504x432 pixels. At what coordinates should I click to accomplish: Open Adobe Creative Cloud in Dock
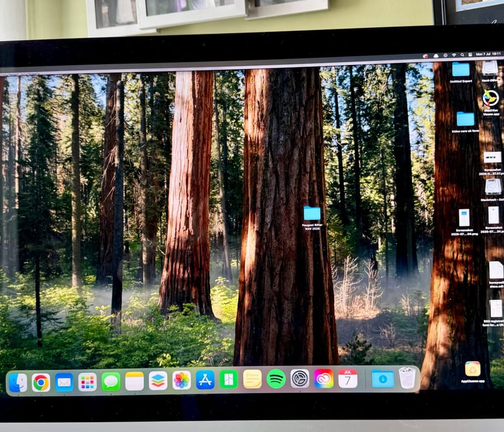[324, 378]
